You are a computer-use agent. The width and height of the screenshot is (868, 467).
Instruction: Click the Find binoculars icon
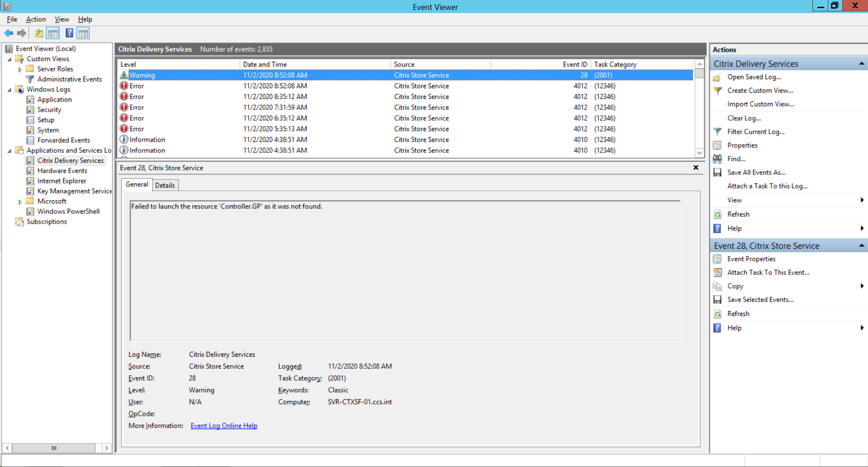point(717,159)
